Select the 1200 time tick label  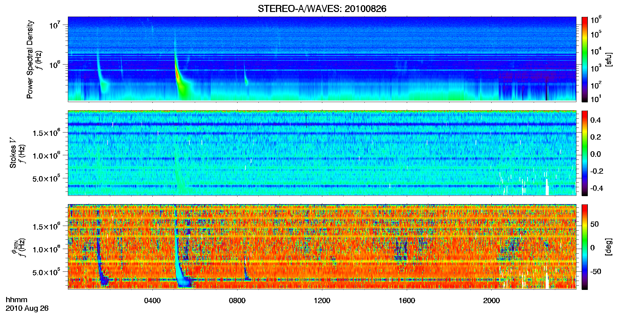point(322,301)
